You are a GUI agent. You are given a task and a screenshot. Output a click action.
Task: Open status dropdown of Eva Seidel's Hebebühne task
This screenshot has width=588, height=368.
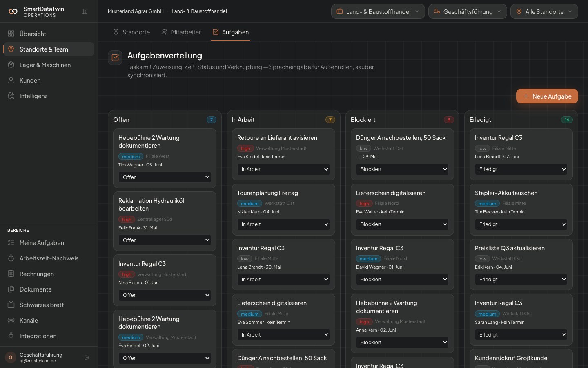[165, 358]
